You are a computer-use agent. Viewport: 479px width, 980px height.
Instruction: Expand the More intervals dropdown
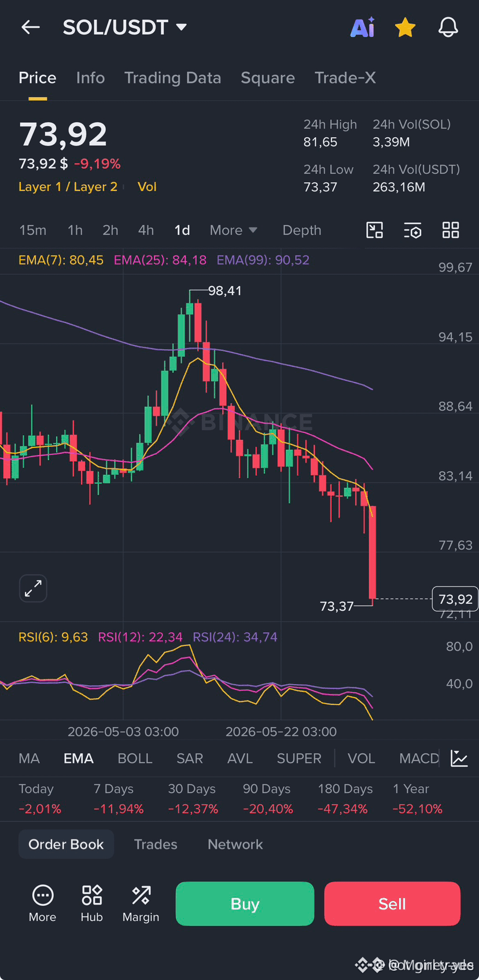point(233,230)
